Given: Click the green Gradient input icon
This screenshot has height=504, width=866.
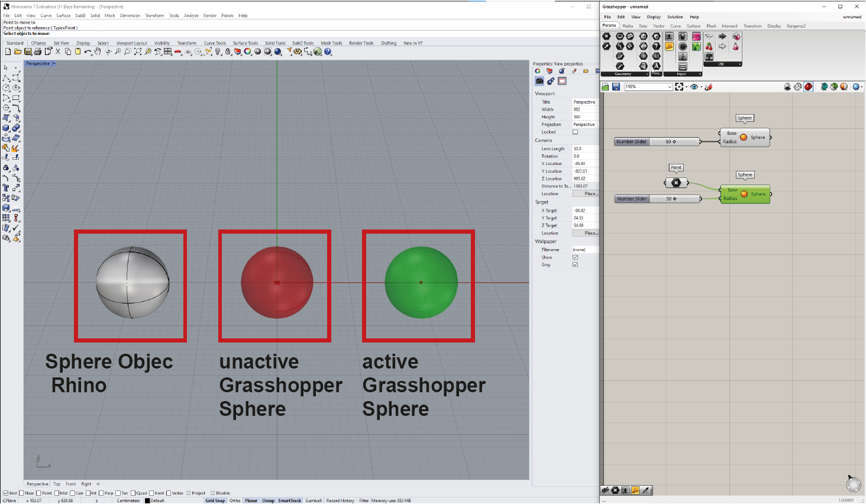Looking at the screenshot, I should 696,46.
